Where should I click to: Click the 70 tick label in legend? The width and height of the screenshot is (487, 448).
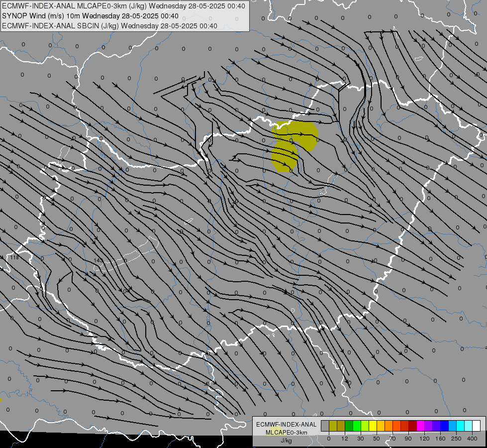pos(392,439)
